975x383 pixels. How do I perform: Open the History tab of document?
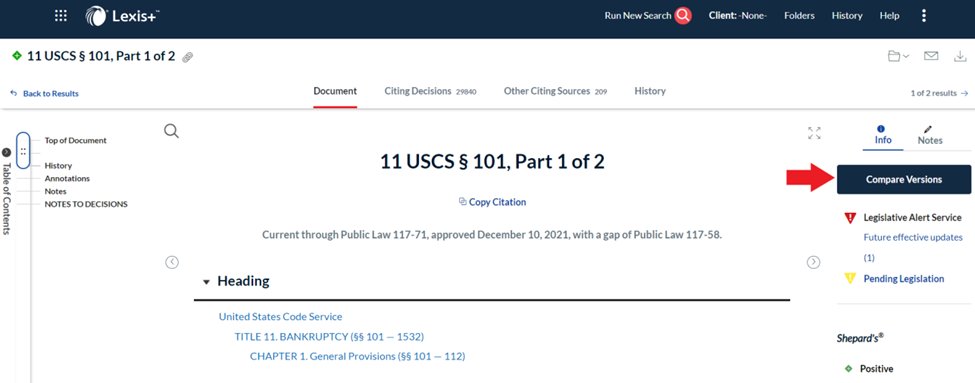point(650,91)
